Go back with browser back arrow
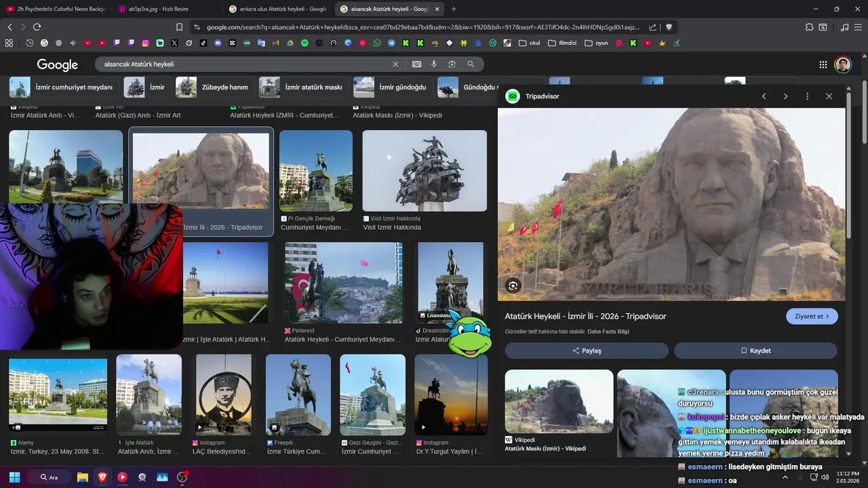Screen dimensions: 868x488 click(9, 27)
